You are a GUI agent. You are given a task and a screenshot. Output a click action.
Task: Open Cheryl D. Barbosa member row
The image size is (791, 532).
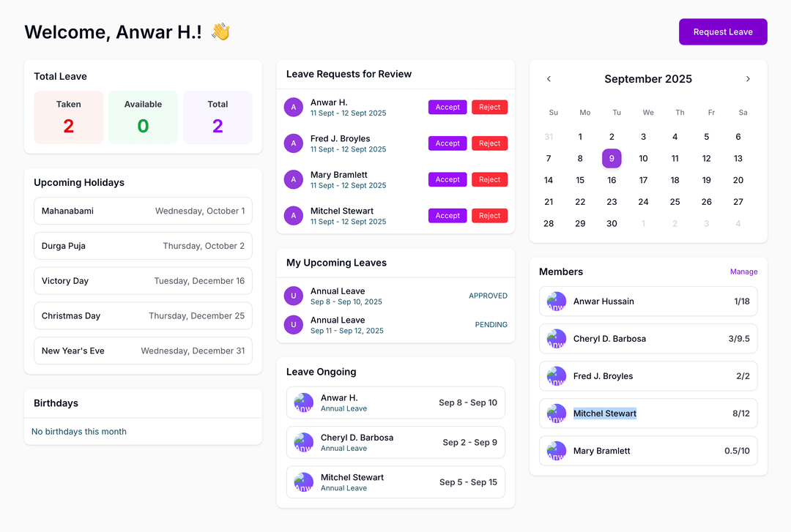(x=648, y=339)
